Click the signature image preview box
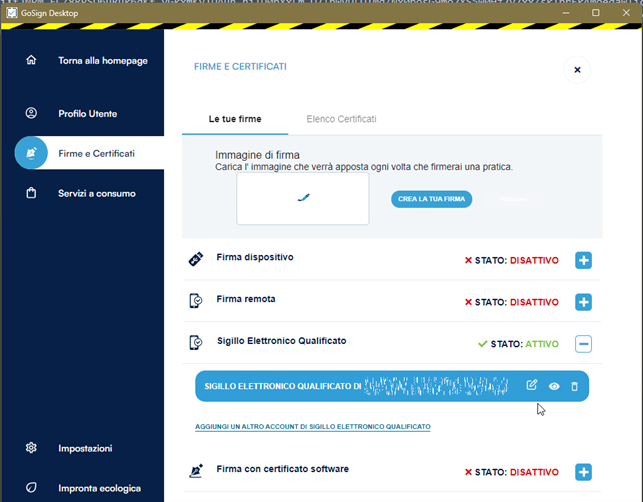The image size is (643, 502). pos(303,199)
